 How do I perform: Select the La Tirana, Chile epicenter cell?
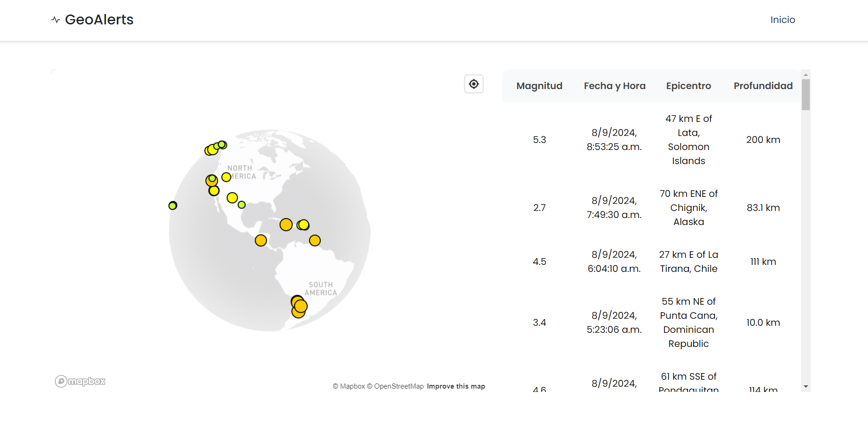[688, 262]
